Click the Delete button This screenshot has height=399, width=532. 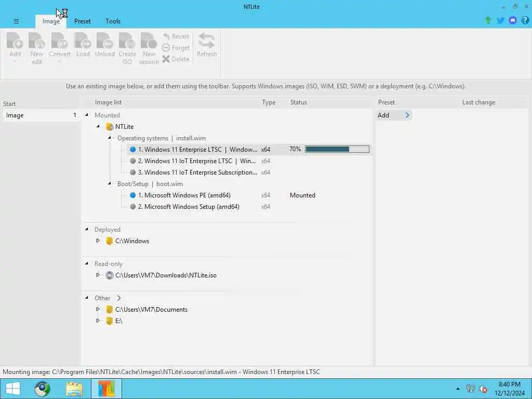tap(176, 59)
